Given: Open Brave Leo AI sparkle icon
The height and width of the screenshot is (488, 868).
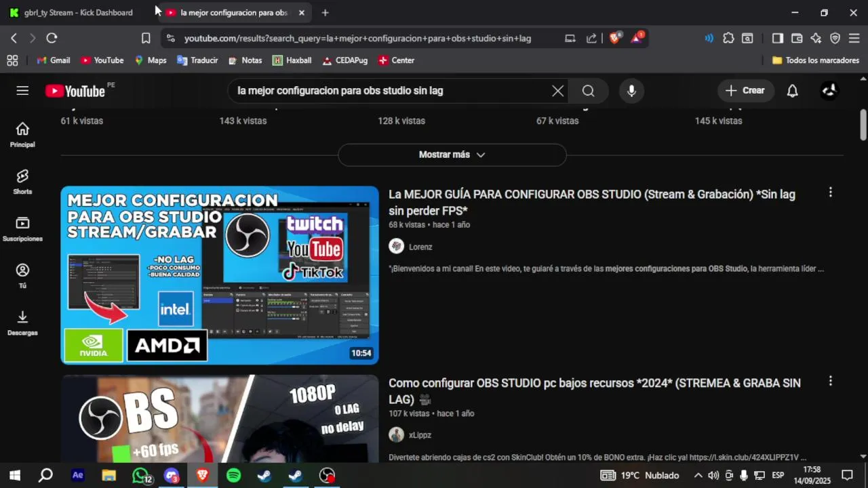Looking at the screenshot, I should click(816, 38).
